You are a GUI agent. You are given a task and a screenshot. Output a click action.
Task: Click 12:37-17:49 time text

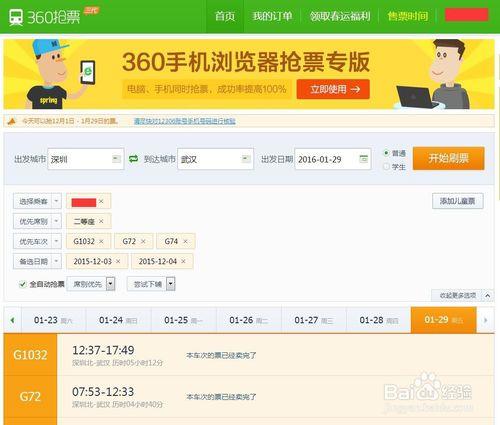103,350
